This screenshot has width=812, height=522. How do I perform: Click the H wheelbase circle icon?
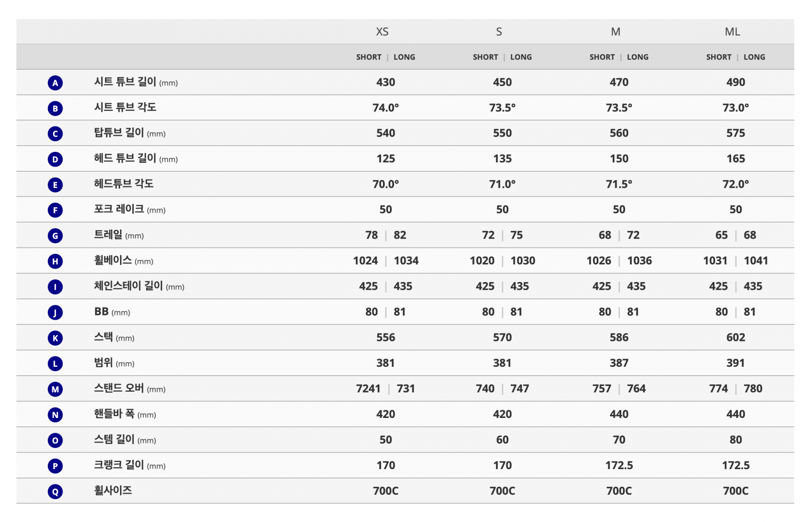55,261
